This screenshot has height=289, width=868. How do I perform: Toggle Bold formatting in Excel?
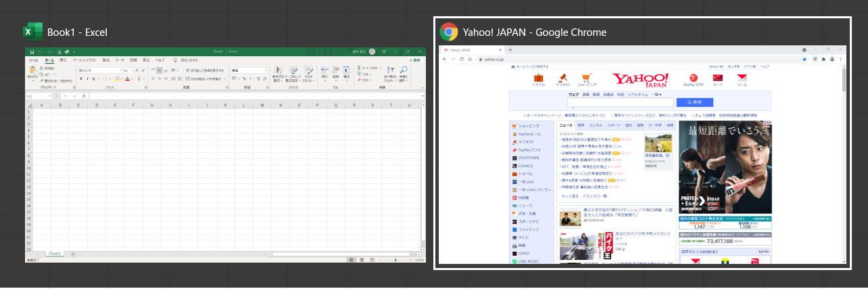[x=80, y=79]
